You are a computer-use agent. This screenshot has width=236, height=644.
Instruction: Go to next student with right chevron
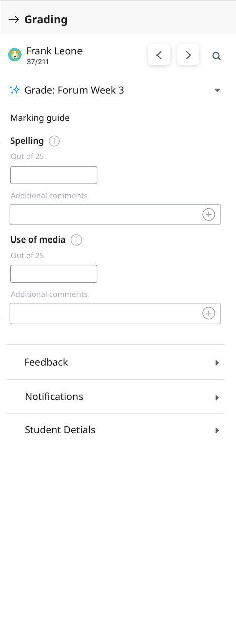tap(188, 55)
